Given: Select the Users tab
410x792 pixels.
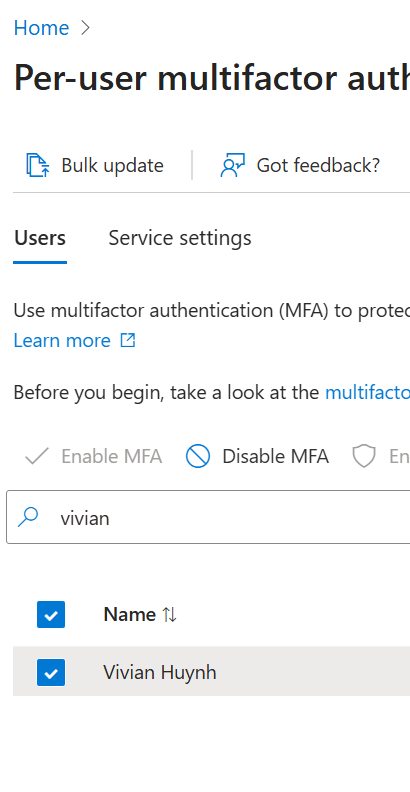Looking at the screenshot, I should [40, 238].
